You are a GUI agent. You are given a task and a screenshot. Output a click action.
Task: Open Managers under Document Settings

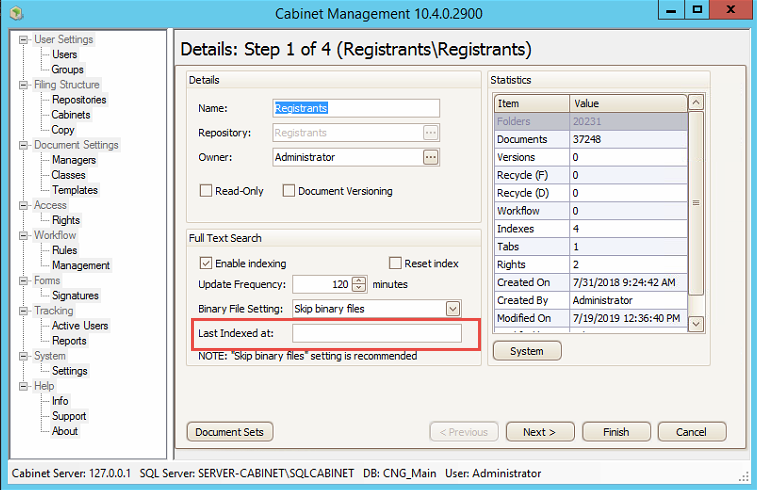click(x=74, y=160)
